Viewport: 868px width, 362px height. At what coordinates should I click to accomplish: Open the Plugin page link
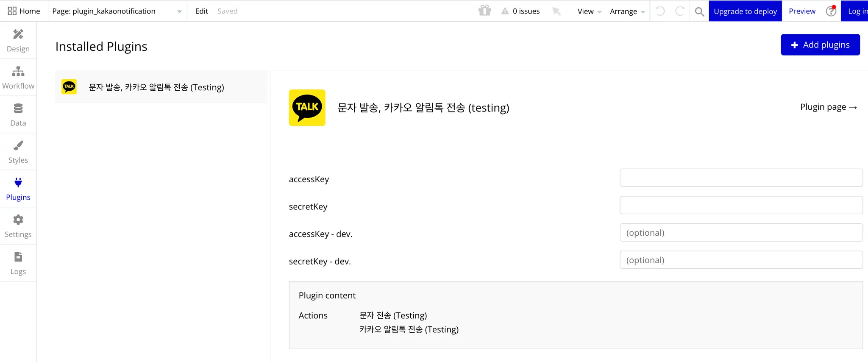point(829,107)
